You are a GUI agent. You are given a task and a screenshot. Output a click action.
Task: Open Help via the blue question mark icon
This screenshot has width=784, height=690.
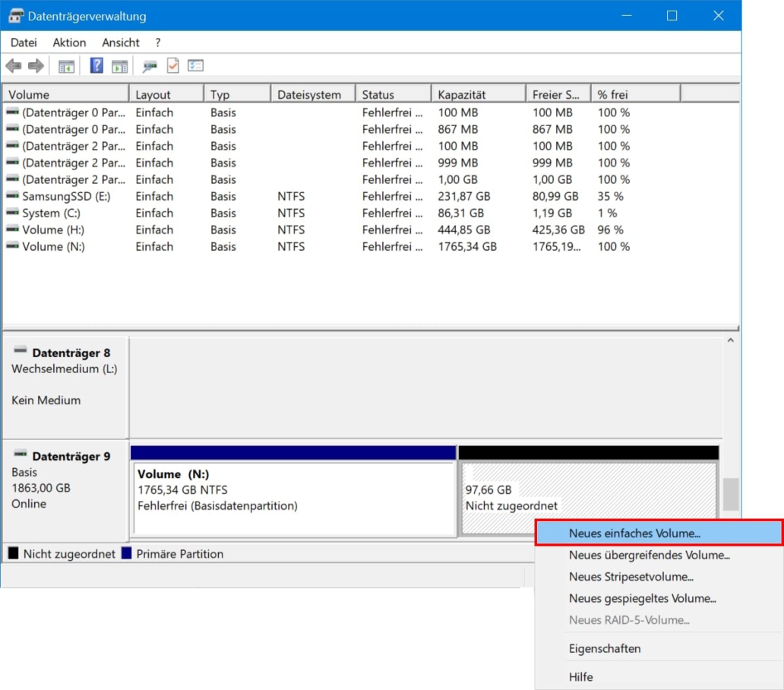point(96,65)
